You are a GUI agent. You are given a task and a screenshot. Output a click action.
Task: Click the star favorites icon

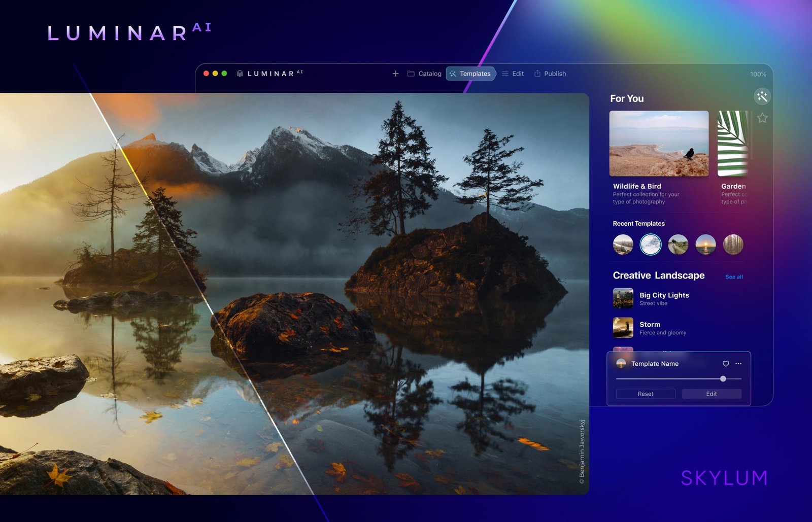[762, 118]
